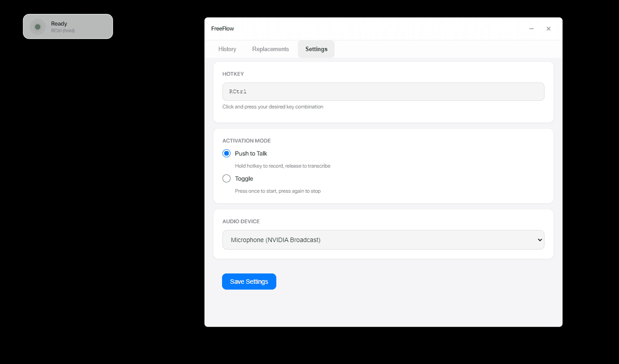Switch to the Replacements tab

coord(270,49)
